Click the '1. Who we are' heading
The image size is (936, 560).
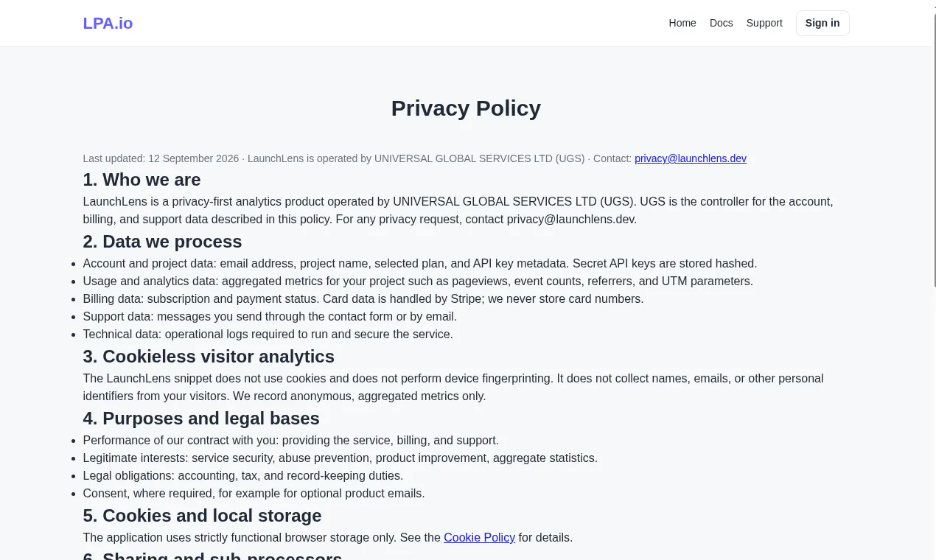tap(142, 180)
